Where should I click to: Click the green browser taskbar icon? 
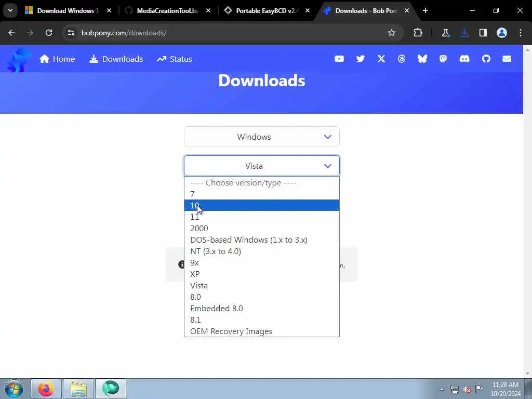(x=111, y=389)
